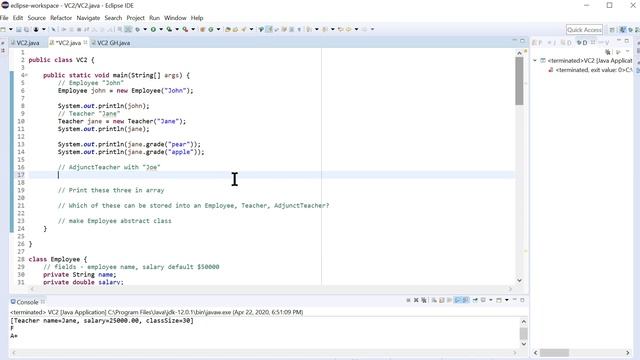This screenshot has width=640, height=360.
Task: Open dropdown arrow beside New file icon
Action: [11, 29]
